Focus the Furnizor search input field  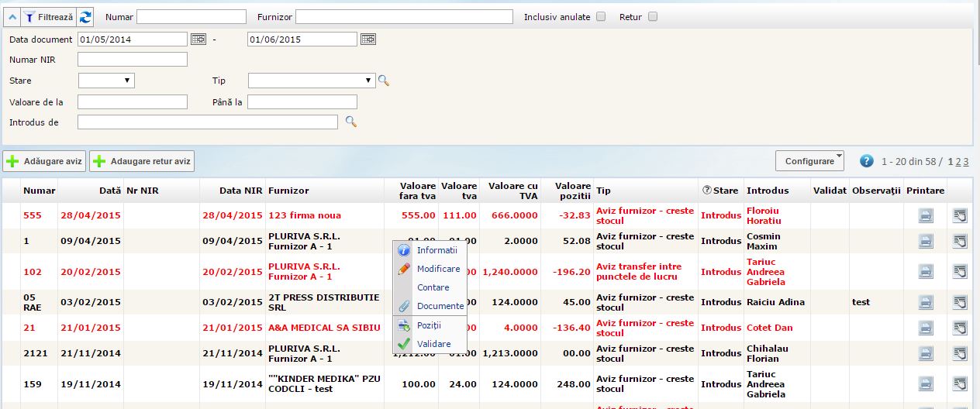click(404, 17)
